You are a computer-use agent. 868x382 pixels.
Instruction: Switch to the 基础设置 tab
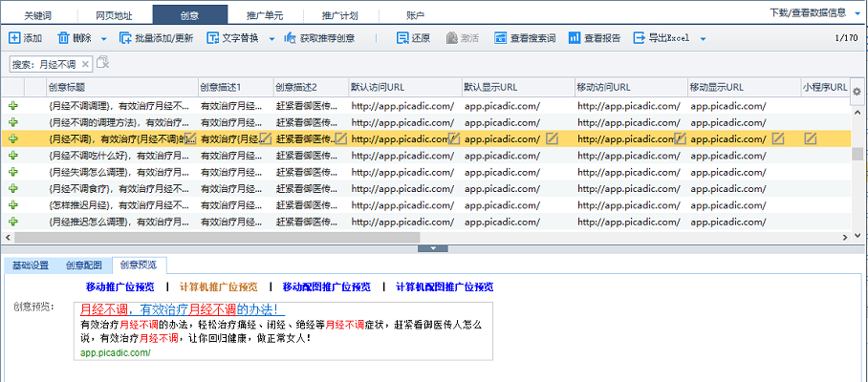pos(31,265)
